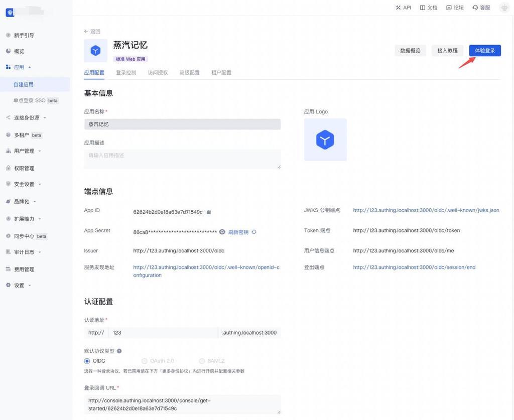Switch to the 应用配置 tab
Screen dimensions: 514x420
click(x=94, y=73)
